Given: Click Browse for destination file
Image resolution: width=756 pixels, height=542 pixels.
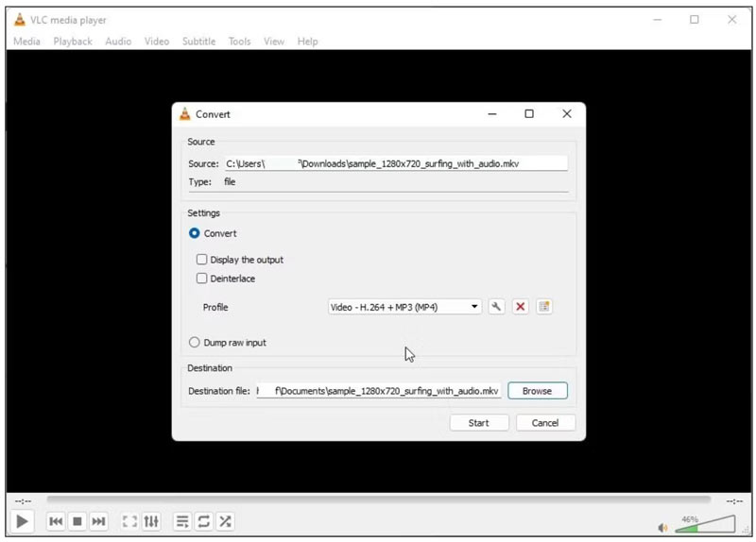Looking at the screenshot, I should pyautogui.click(x=538, y=391).
